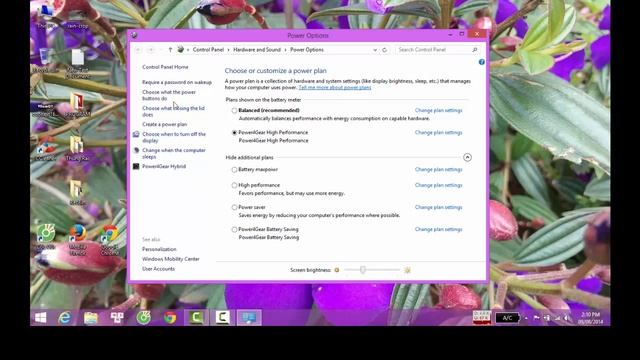This screenshot has width=640, height=360.
Task: Click the Forward arrow in Power Options
Action: [x=151, y=50]
